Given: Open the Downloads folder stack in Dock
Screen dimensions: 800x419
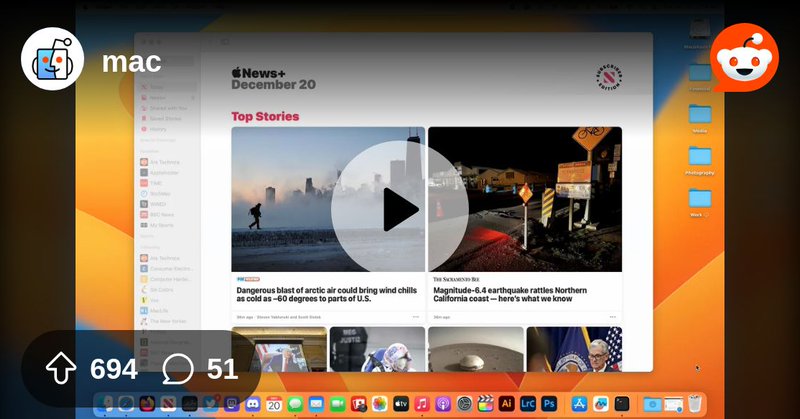Looking at the screenshot, I should 652,404.
